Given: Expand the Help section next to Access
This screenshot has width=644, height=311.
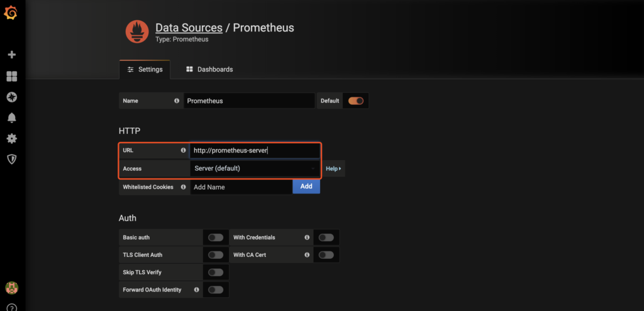Looking at the screenshot, I should click(x=333, y=168).
